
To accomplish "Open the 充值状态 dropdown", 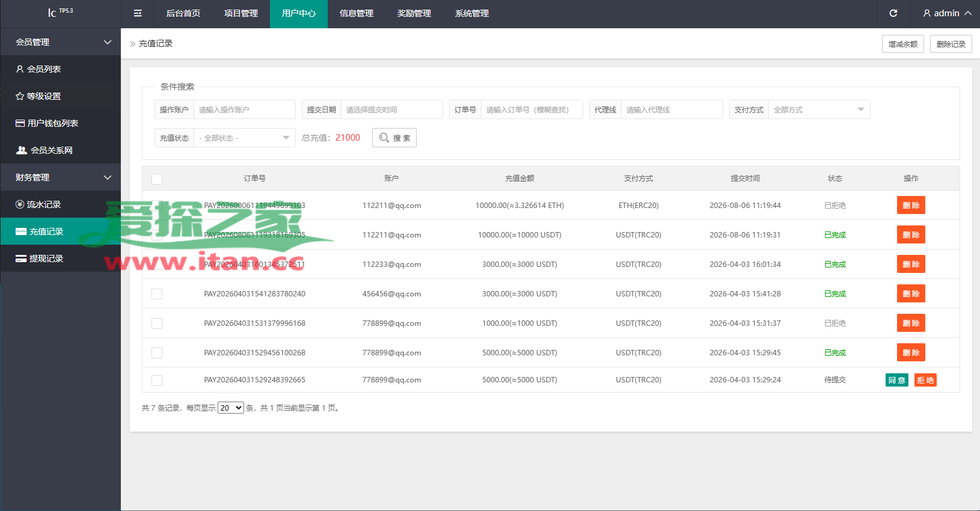I will coord(244,138).
